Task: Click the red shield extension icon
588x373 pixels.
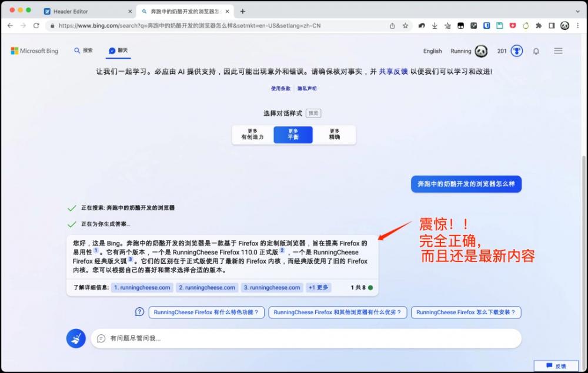Action: click(513, 25)
